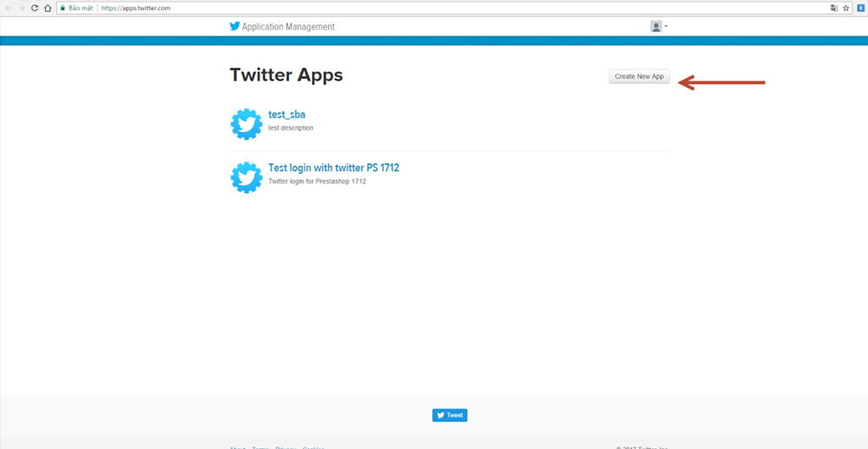Screen dimensions: 868x449
Task: Bookmark this page with star icon
Action: (x=845, y=8)
